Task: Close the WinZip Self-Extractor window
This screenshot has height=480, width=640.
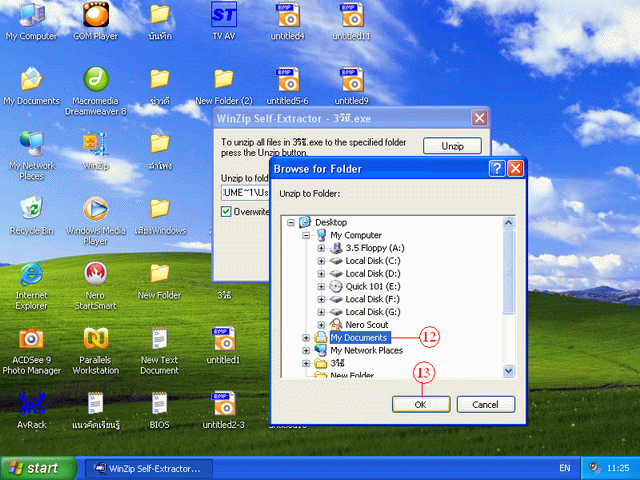Action: click(x=479, y=118)
